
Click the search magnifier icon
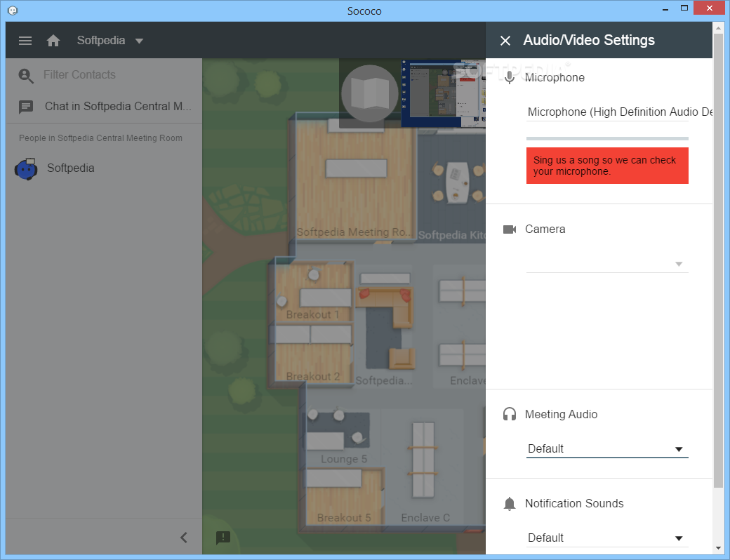click(x=25, y=75)
